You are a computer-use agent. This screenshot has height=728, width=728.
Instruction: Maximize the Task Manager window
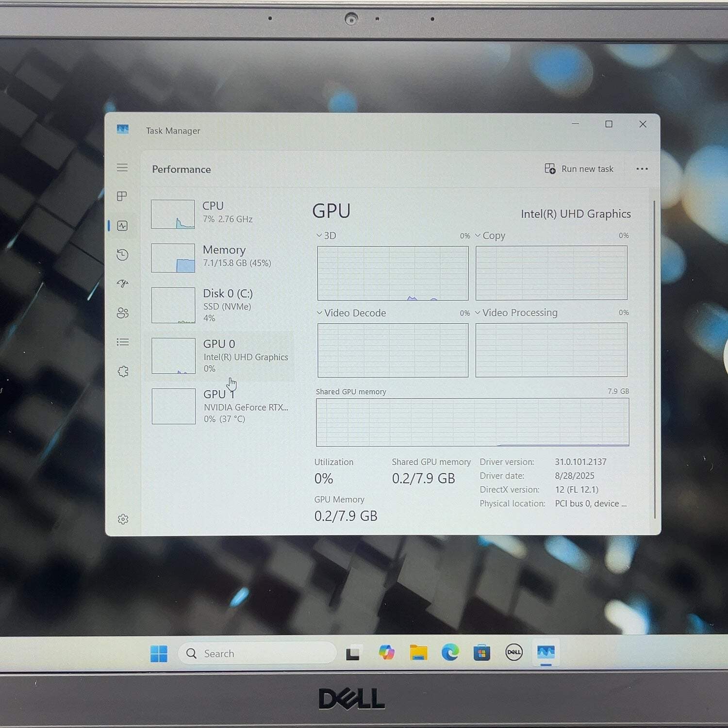(609, 124)
